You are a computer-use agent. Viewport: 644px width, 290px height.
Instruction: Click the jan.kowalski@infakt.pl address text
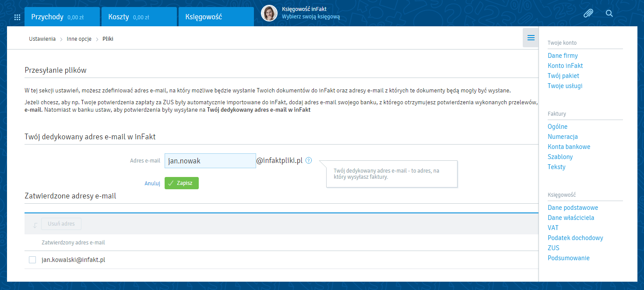click(x=74, y=260)
